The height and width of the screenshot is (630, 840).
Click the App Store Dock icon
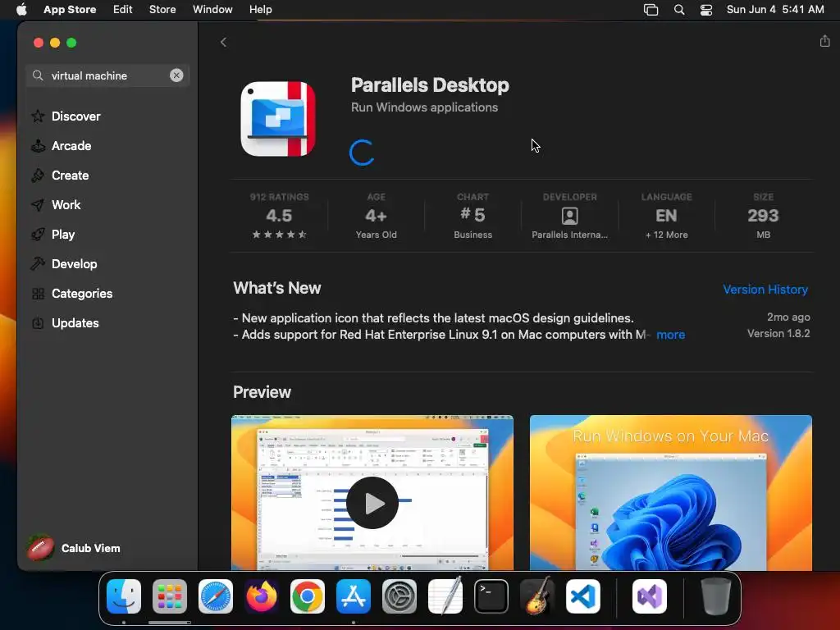click(353, 596)
